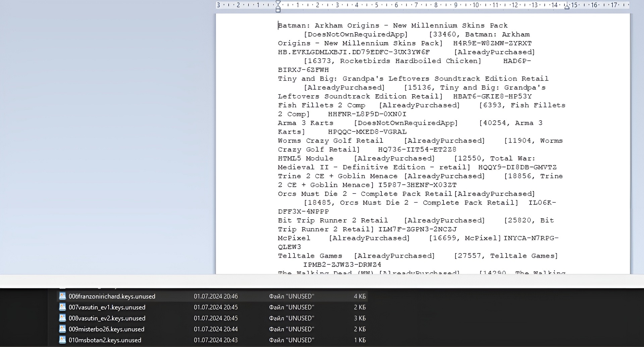This screenshot has height=347, width=644.
Task: Click the number 5 on the horizontal ruler
Action: [x=376, y=5]
